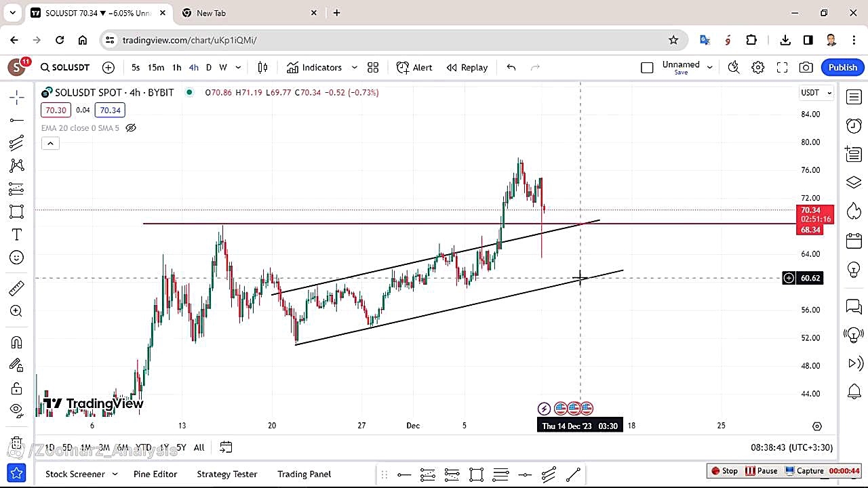Viewport: 868px width, 488px height.
Task: Switch to the Weekly timeframe
Action: tap(222, 67)
